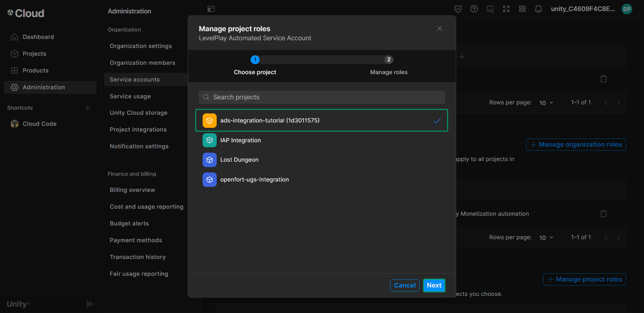Select Projects in the left sidebar
The width and height of the screenshot is (644, 313).
35,54
